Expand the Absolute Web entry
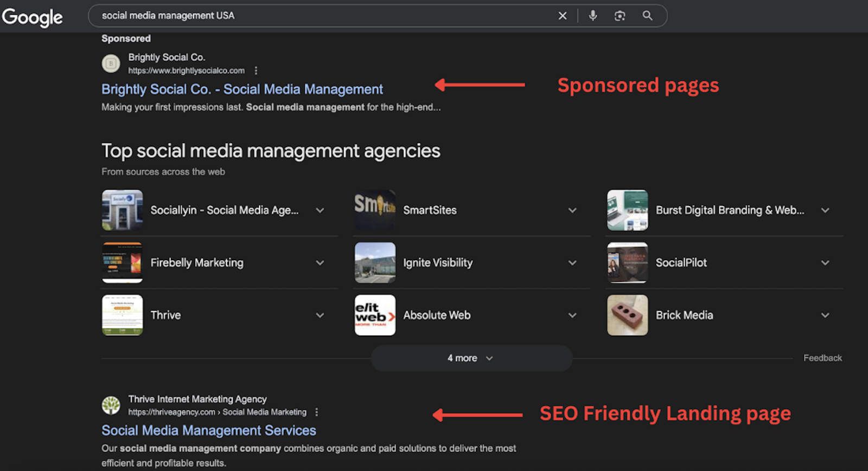This screenshot has height=471, width=868. (x=572, y=315)
